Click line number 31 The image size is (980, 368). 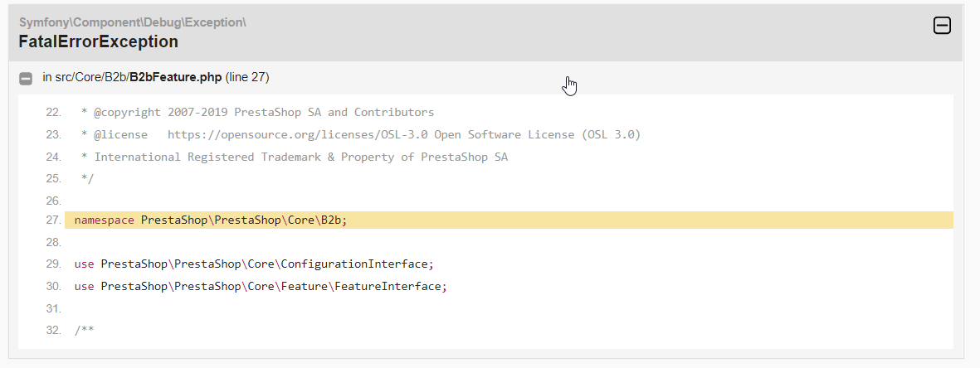pos(53,308)
